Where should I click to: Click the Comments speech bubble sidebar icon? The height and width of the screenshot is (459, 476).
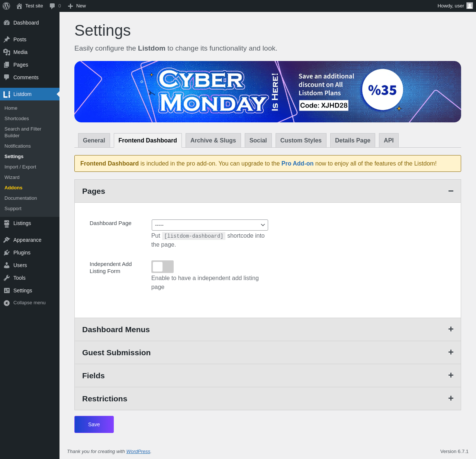[x=7, y=77]
